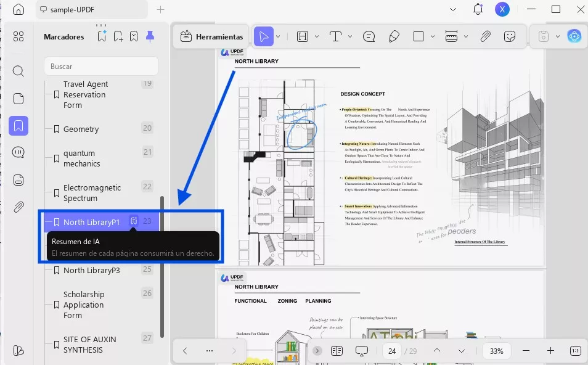The image size is (588, 365).
Task: Click the zoom in plus button
Action: [x=550, y=351]
